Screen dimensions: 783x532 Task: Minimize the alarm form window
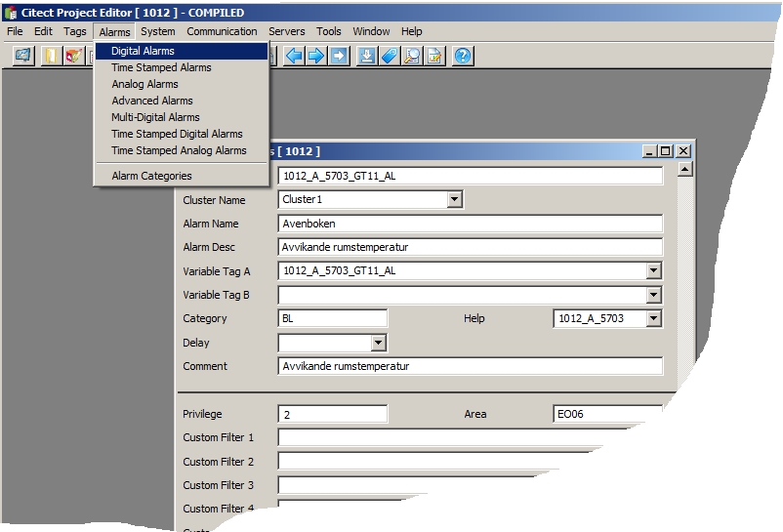(x=649, y=151)
